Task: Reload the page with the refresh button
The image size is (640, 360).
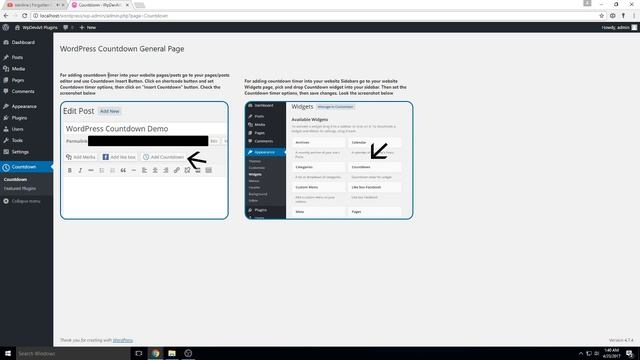Action: coord(24,16)
